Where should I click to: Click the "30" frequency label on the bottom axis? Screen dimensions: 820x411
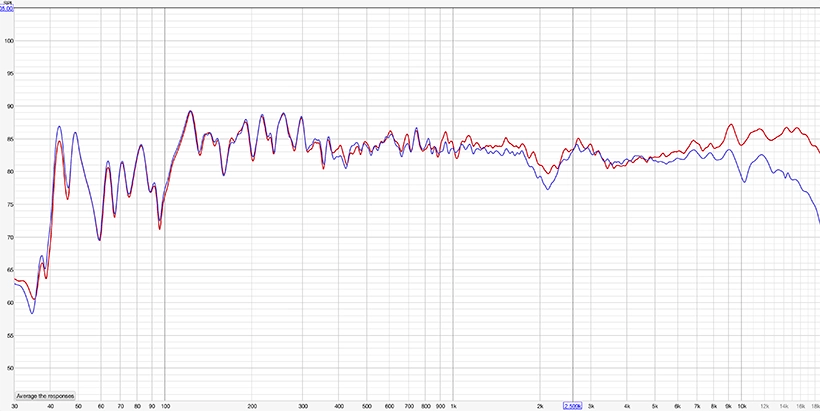coord(15,406)
